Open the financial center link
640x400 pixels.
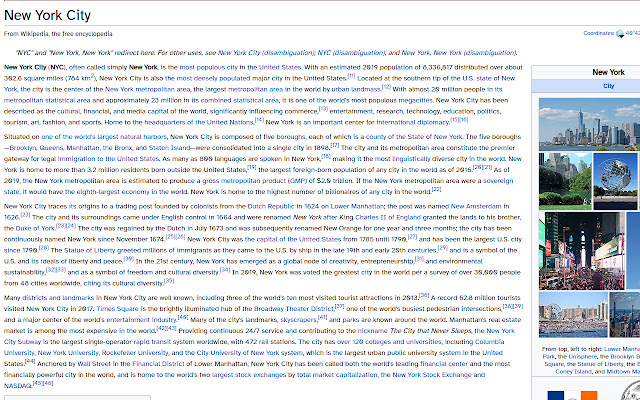[x=444, y=364]
